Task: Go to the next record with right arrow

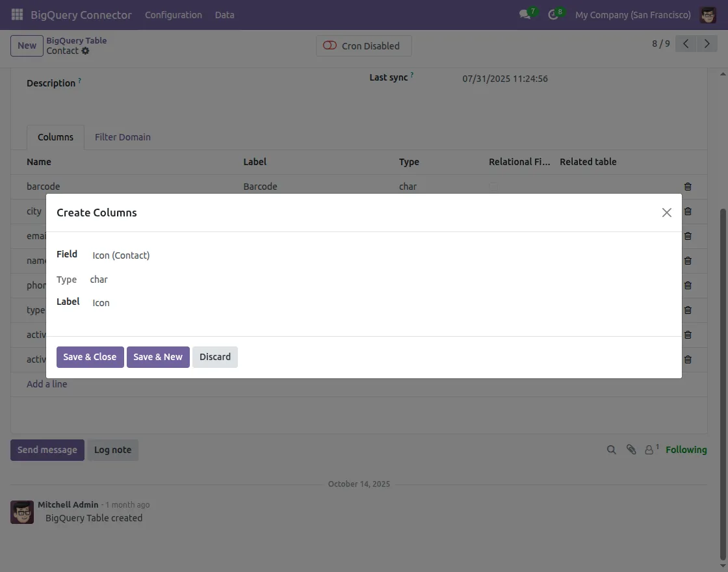Action: click(x=707, y=44)
